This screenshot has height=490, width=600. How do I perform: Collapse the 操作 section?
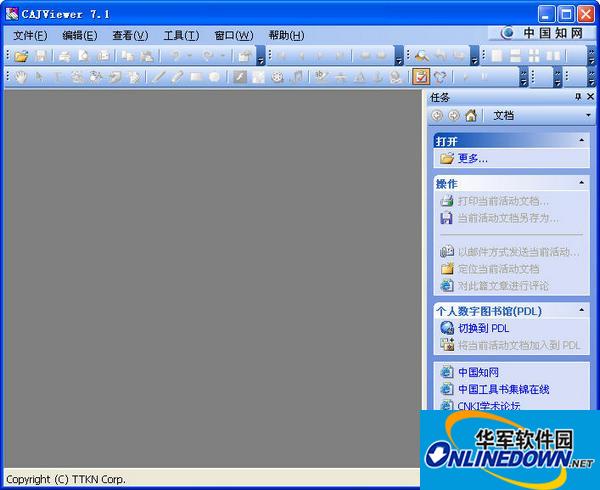(x=582, y=182)
